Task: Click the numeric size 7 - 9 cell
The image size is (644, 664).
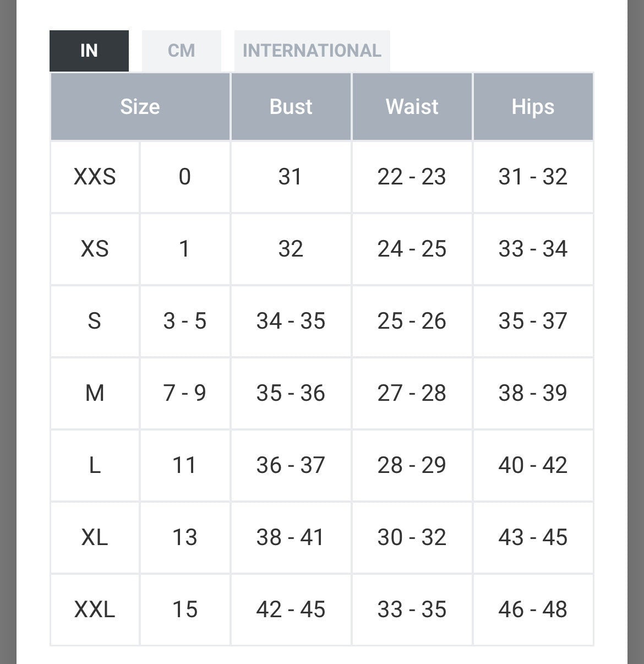Action: coord(184,393)
